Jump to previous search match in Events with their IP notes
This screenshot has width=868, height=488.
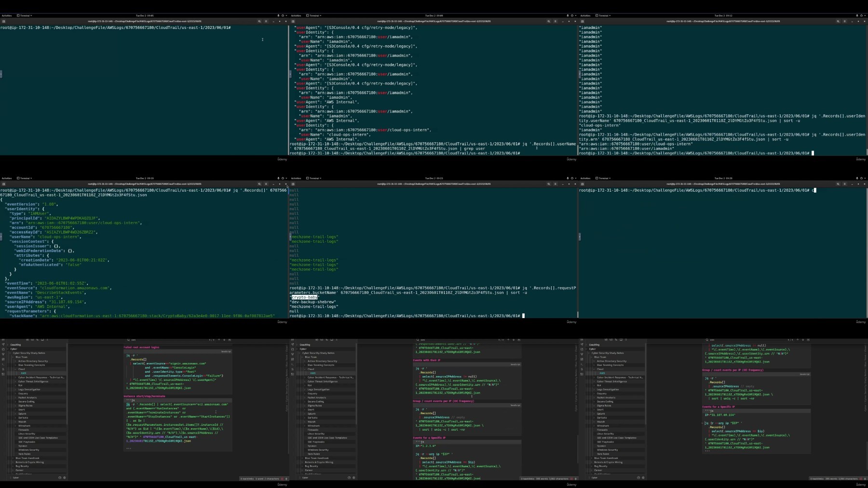coord(508,340)
